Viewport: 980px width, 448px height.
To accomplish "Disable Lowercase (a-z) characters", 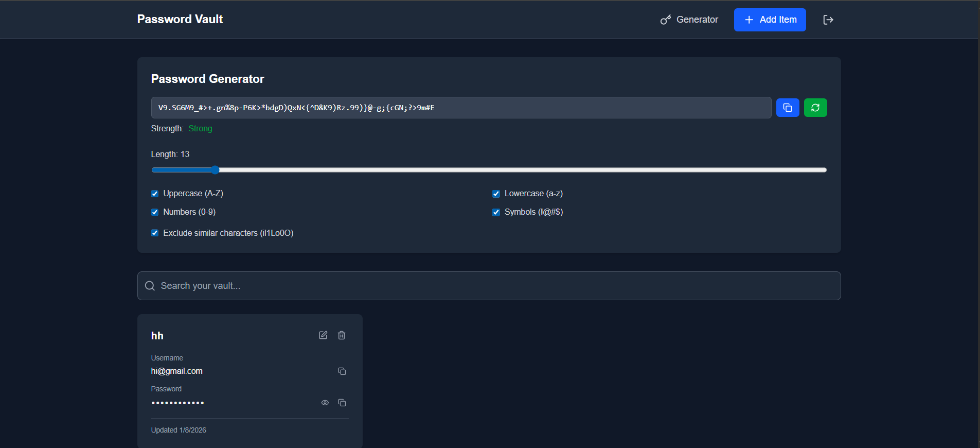I will click(496, 194).
